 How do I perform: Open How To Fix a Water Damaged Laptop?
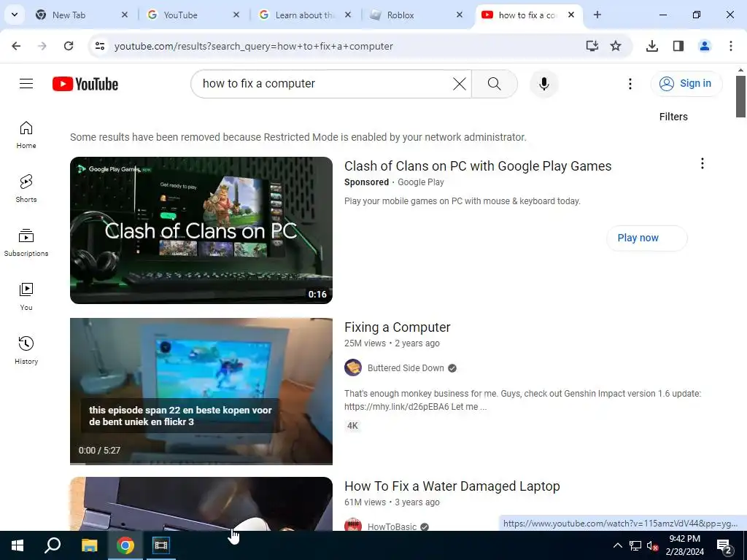click(452, 486)
